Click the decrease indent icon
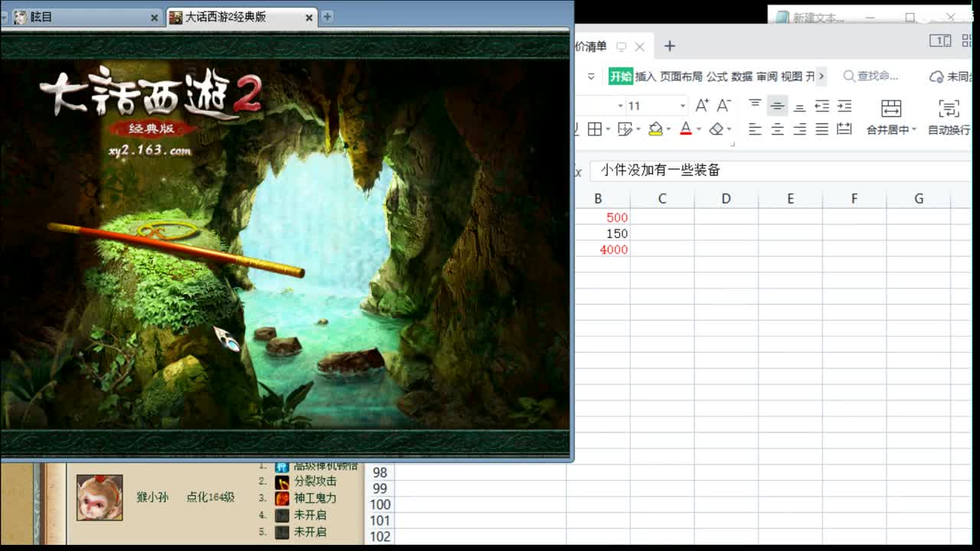 click(x=822, y=106)
